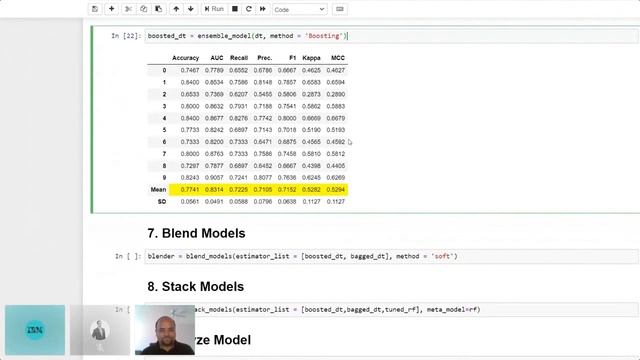Click the SD row label
This screenshot has width=640, height=360.
[162, 202]
